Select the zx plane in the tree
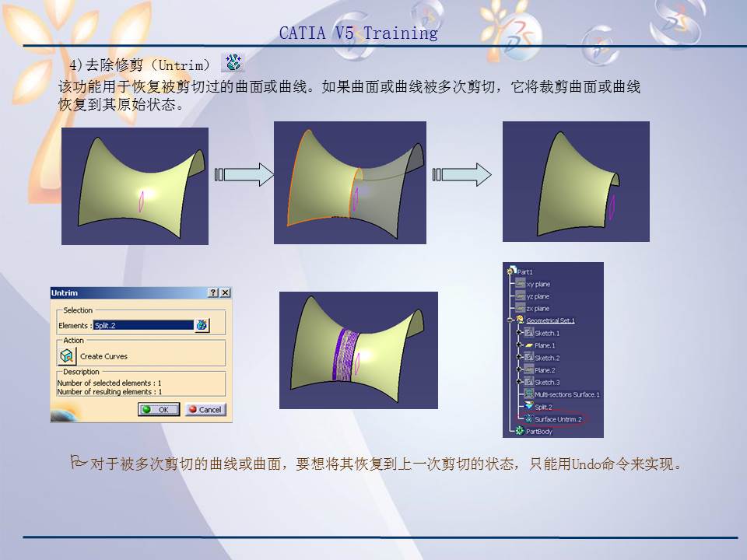The width and height of the screenshot is (747, 560). click(x=521, y=308)
